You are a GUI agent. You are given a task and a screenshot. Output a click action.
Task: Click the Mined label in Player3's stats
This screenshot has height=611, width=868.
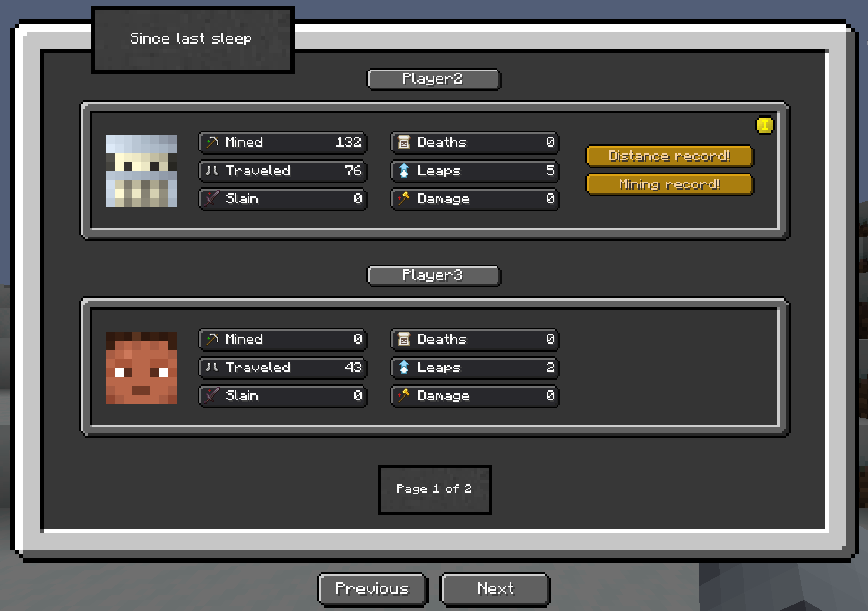click(x=244, y=339)
